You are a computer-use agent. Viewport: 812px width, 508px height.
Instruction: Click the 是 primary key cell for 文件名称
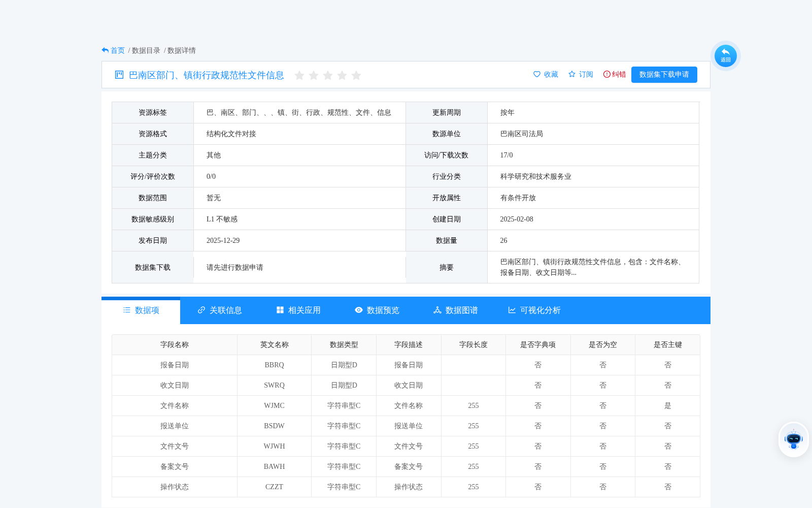coord(668,406)
